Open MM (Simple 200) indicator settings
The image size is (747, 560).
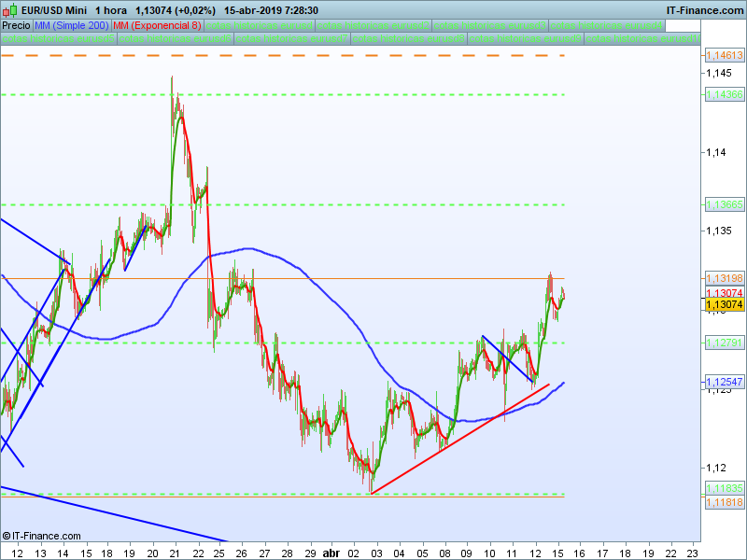(x=72, y=25)
